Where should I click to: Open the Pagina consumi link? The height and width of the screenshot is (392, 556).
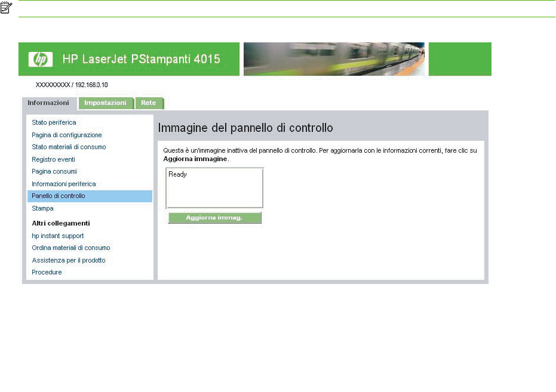pos(54,171)
